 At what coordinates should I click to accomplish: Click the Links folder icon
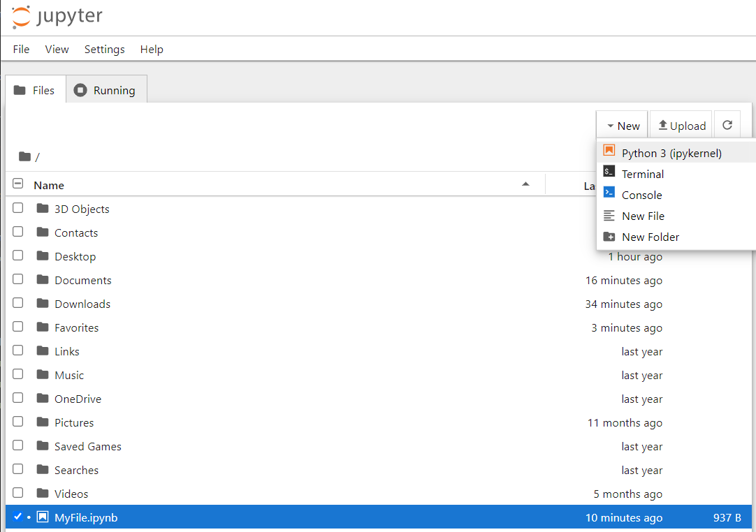pos(43,350)
